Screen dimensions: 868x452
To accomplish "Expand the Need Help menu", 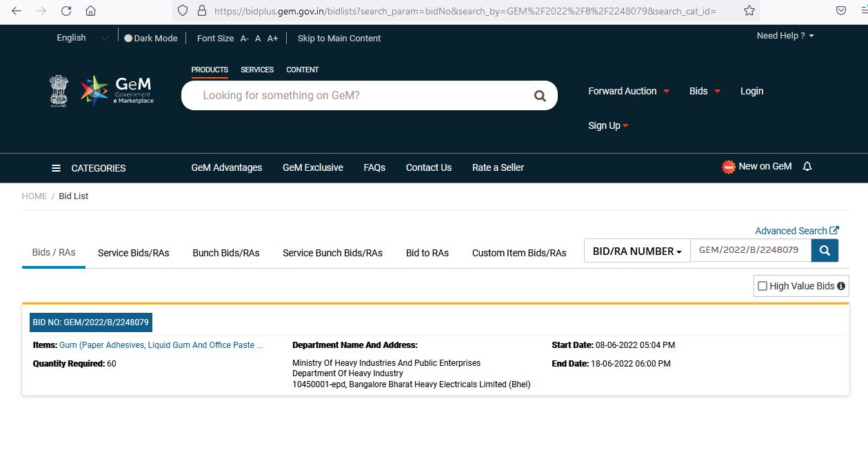I will tap(785, 36).
